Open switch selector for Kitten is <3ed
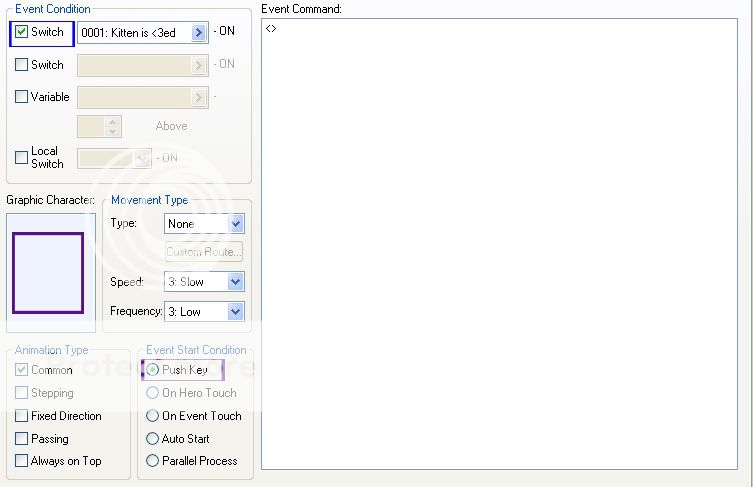The width and height of the screenshot is (753, 487). pos(199,32)
